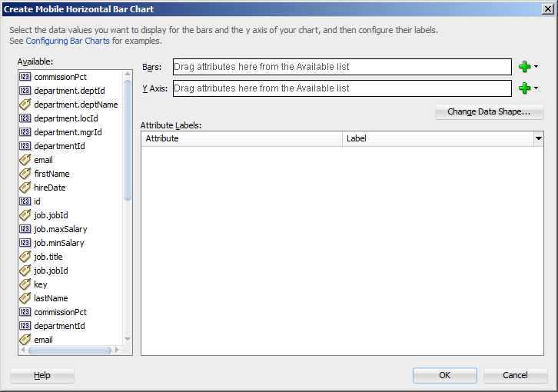Screen dimensions: 558x392
Task: Click the tag icon next to firstName
Action: click(x=25, y=174)
